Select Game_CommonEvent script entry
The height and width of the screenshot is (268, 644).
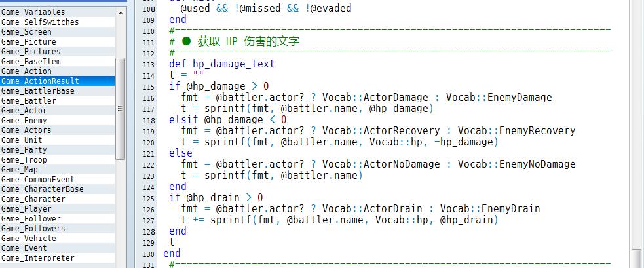click(58, 180)
